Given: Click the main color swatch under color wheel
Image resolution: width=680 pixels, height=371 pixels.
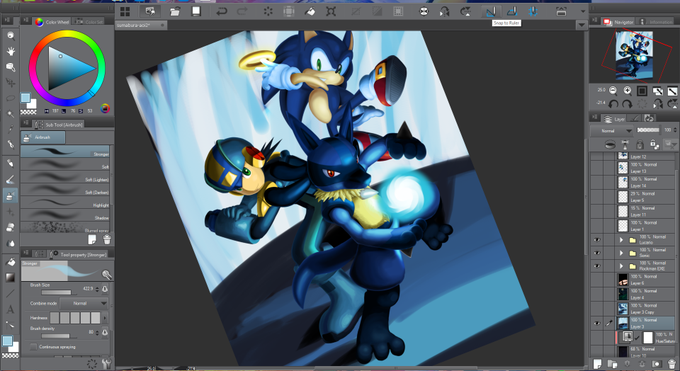Looking at the screenshot, I should click(26, 98).
